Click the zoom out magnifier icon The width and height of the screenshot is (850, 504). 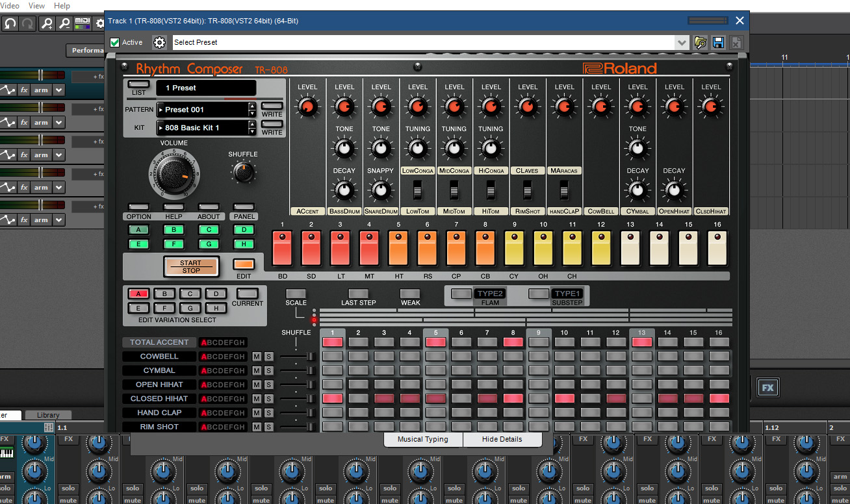tap(64, 23)
